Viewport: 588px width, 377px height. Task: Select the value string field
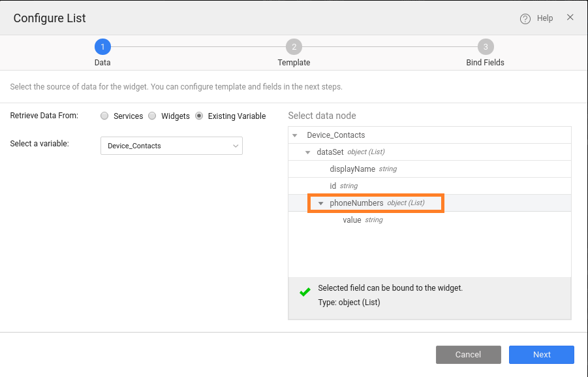tap(352, 220)
